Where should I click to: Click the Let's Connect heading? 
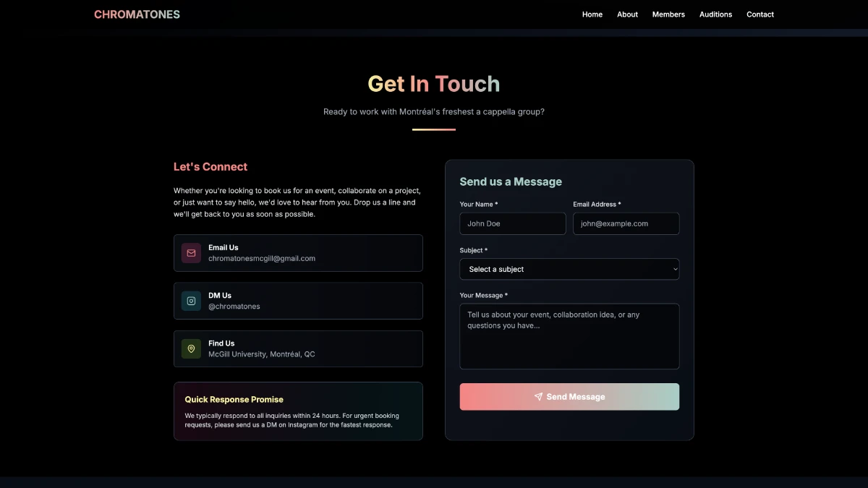point(210,166)
